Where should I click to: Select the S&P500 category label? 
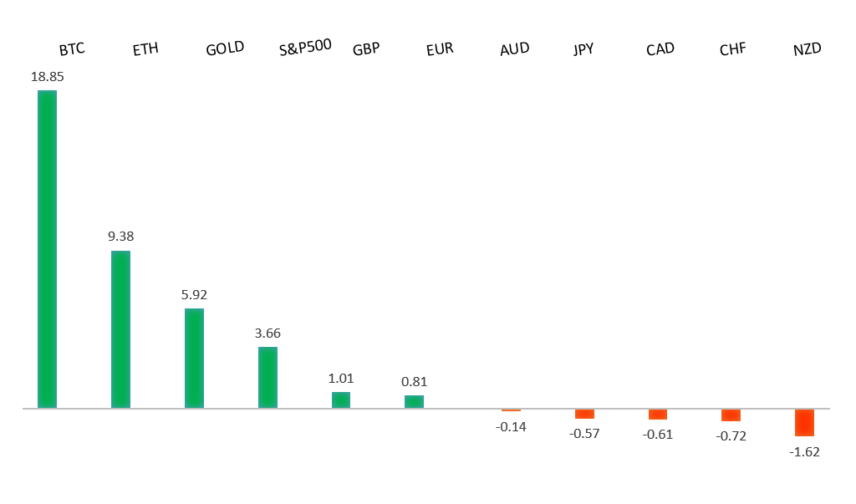(x=305, y=48)
